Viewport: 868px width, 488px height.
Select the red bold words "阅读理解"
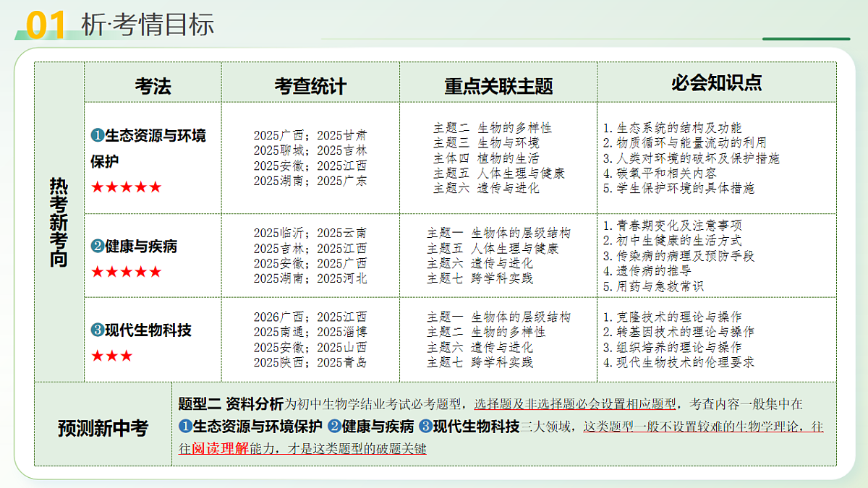tap(221, 448)
